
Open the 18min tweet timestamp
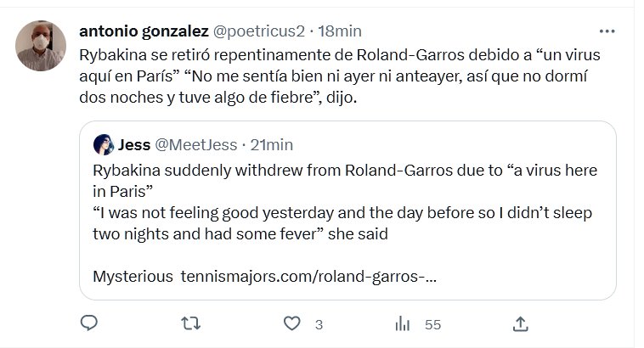click(339, 31)
